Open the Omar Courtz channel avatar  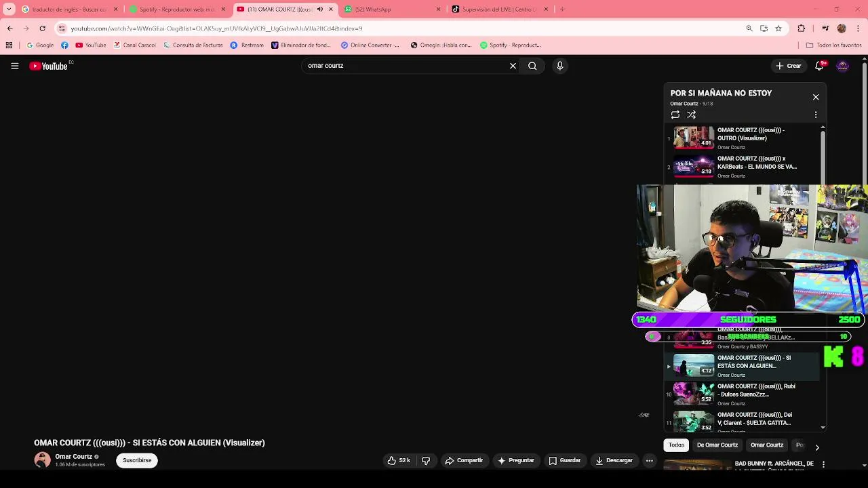point(42,460)
